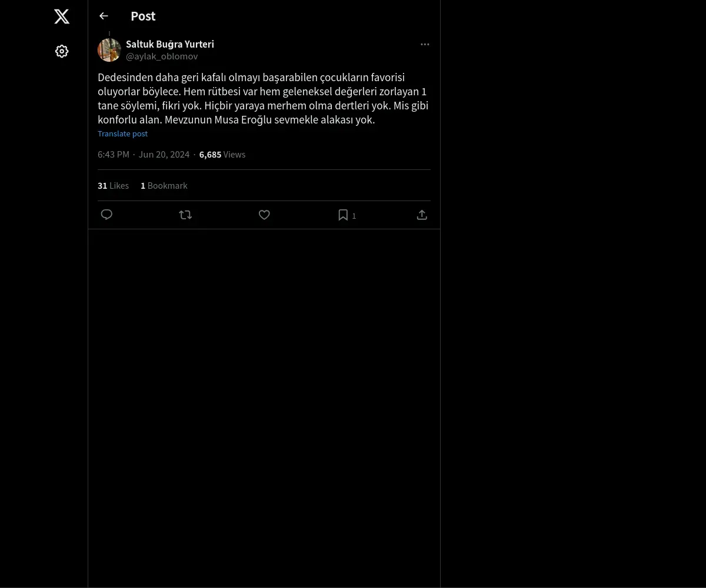The image size is (706, 588).
Task: Open the settings gear icon
Action: click(62, 51)
